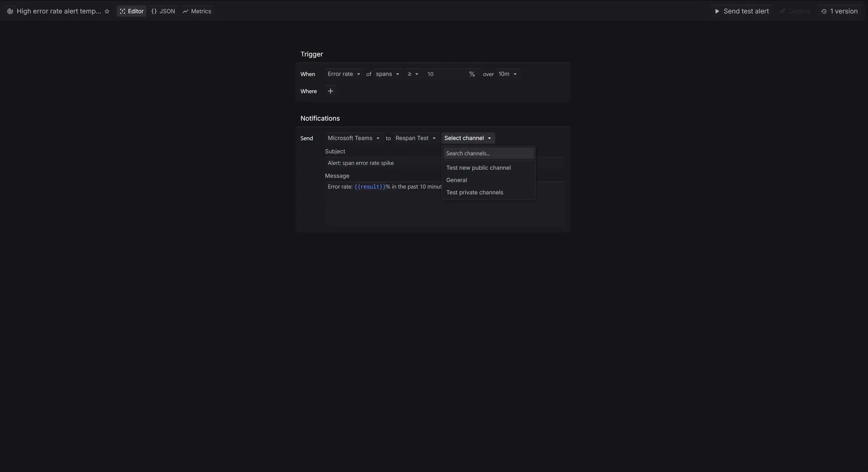Open the JSON tab

[x=163, y=11]
